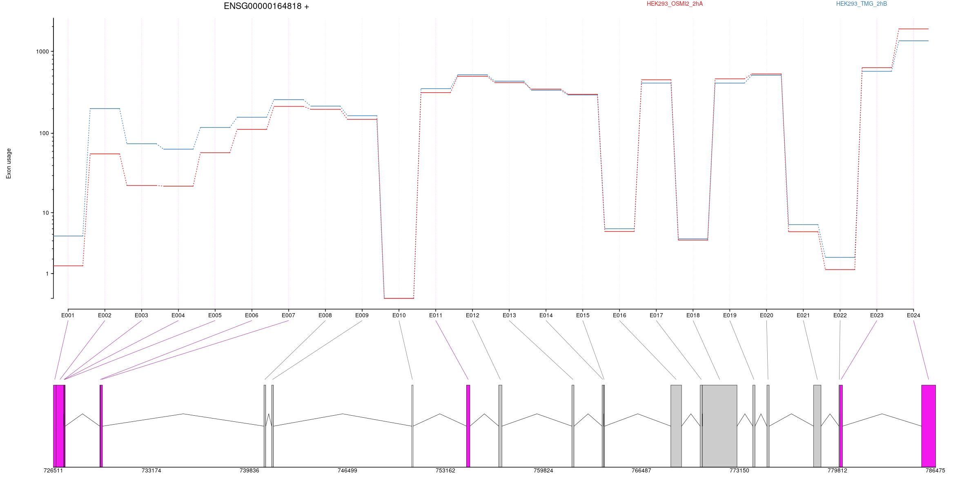Select exon label E016
Viewport: 980px width, 490px height.
tap(619, 315)
